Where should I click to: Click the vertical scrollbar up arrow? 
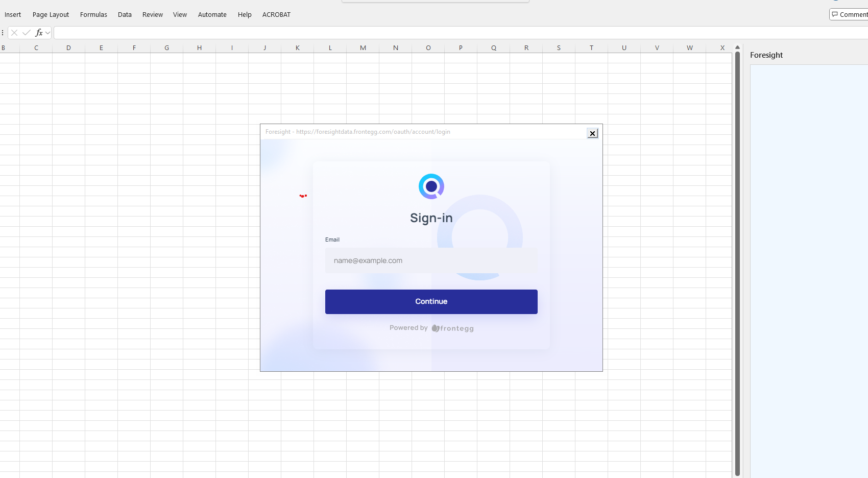(737, 47)
